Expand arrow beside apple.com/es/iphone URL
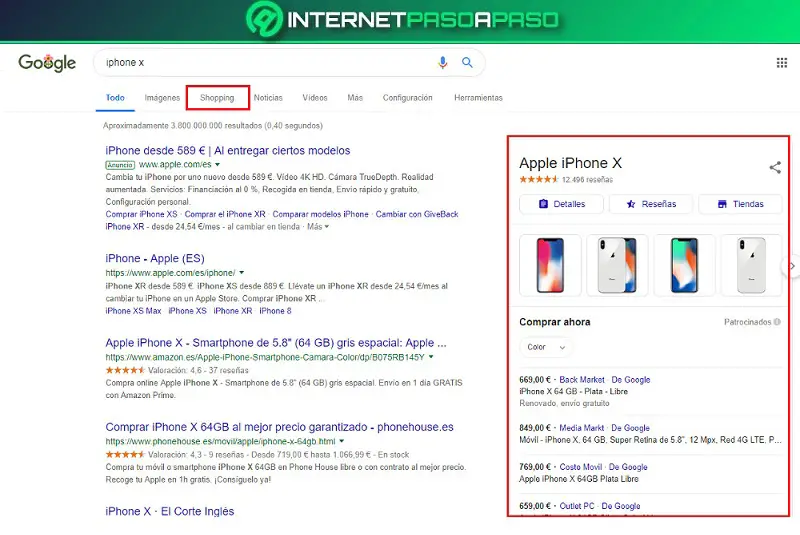 tap(242, 273)
